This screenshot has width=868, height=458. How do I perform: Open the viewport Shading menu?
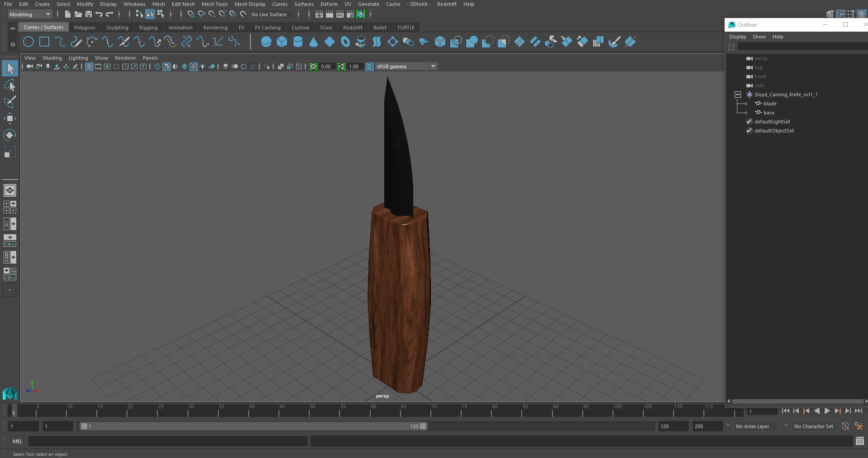[x=52, y=58]
